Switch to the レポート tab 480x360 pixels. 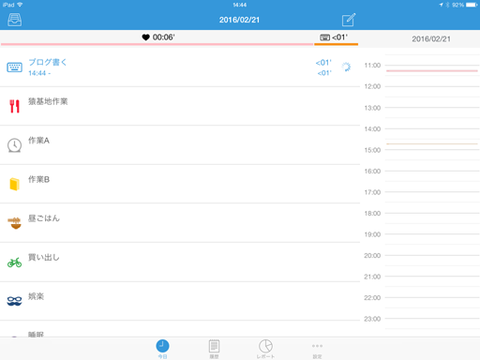click(266, 349)
